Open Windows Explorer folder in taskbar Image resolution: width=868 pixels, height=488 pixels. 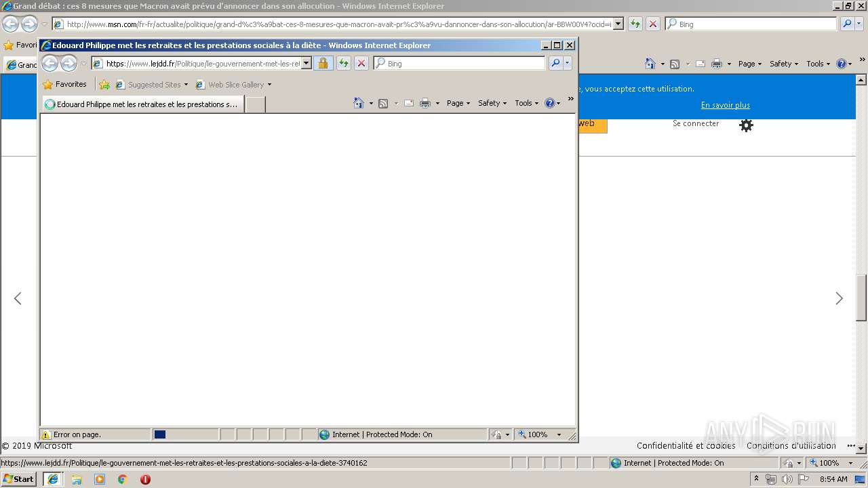[77, 479]
